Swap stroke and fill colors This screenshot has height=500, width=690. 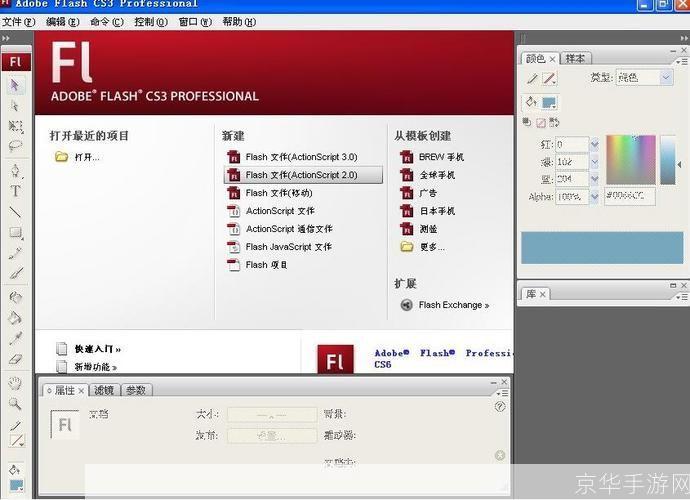pyautogui.click(x=554, y=122)
